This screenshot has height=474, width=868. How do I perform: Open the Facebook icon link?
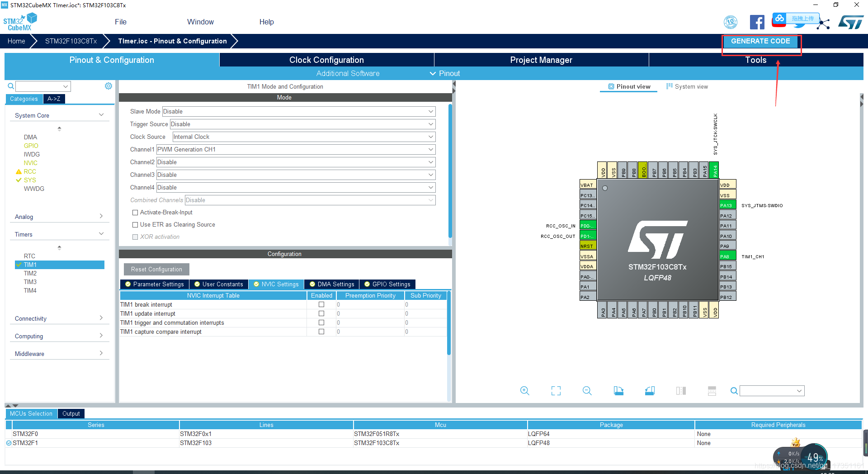tap(757, 22)
